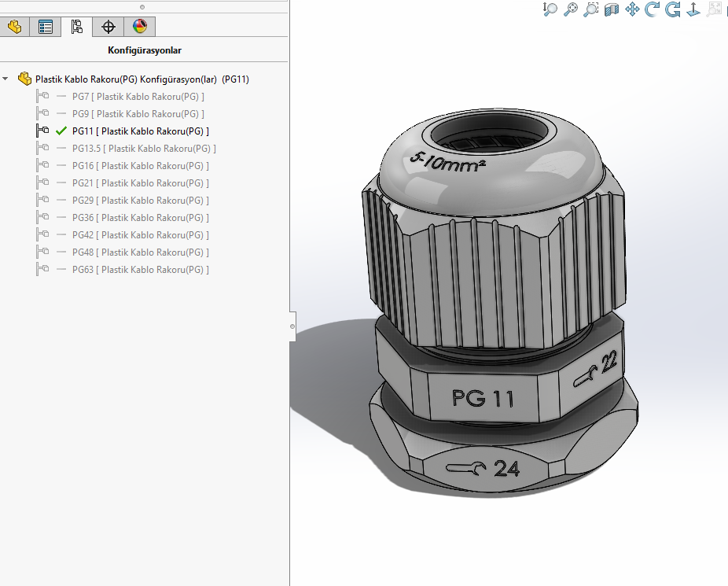Click the PG 11 engraving on the model
This screenshot has height=586, width=728.
pyautogui.click(x=483, y=399)
